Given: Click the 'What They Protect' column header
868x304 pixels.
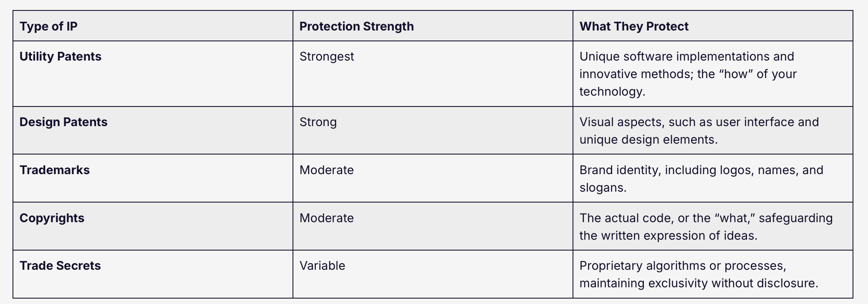Looking at the screenshot, I should [634, 26].
